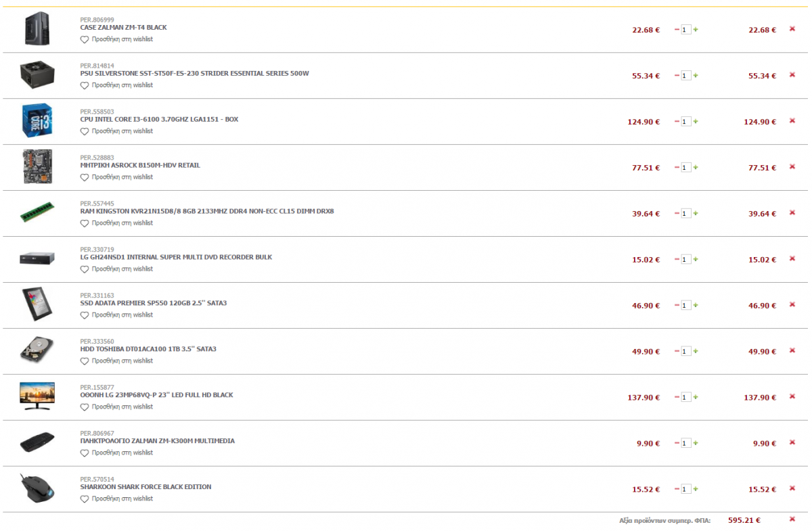Open RAM KINGSTON KVR21N15D8/8 product title
The image size is (812, 531).
pyautogui.click(x=207, y=212)
